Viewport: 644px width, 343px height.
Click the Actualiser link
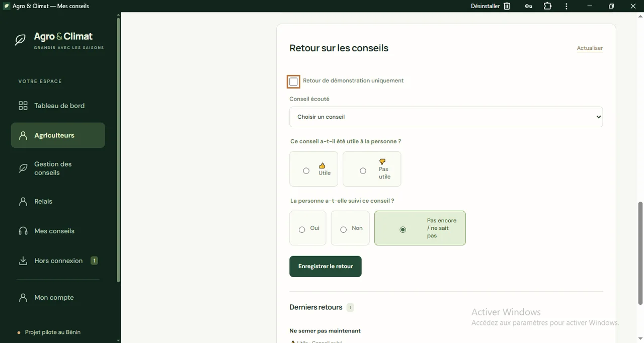coord(590,48)
